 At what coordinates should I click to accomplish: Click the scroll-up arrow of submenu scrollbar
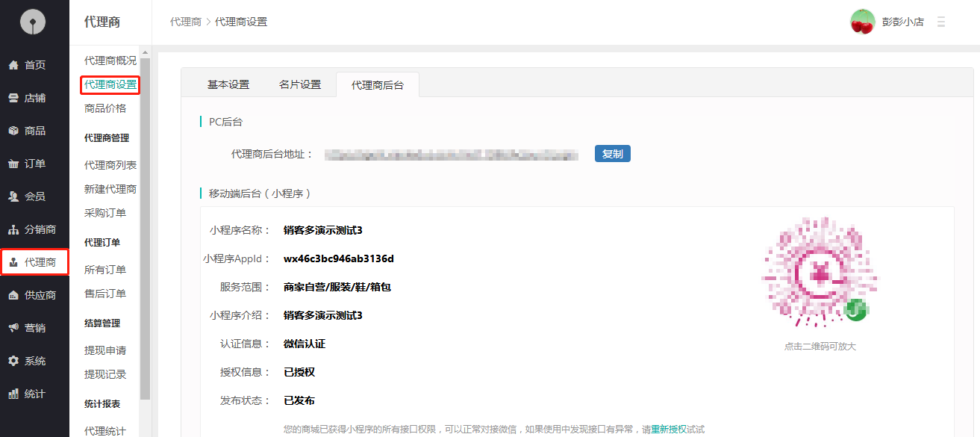(x=145, y=52)
